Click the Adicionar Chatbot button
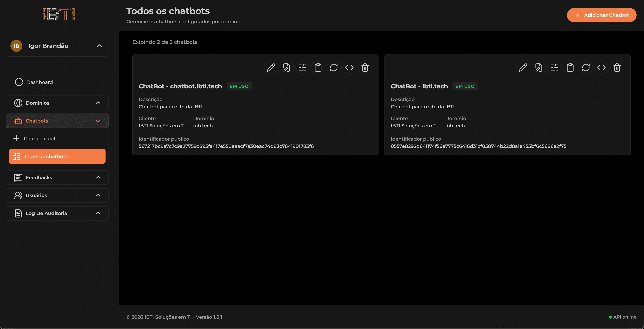The height and width of the screenshot is (329, 644). (601, 15)
